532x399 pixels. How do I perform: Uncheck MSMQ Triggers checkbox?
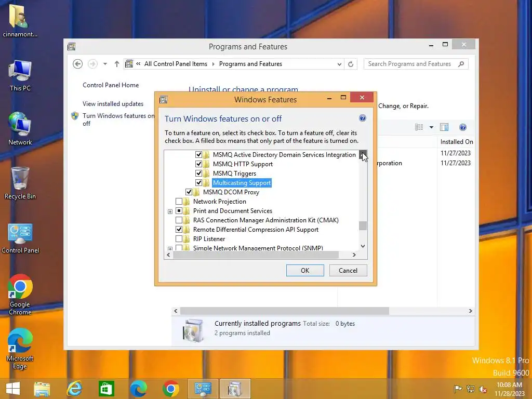point(198,174)
